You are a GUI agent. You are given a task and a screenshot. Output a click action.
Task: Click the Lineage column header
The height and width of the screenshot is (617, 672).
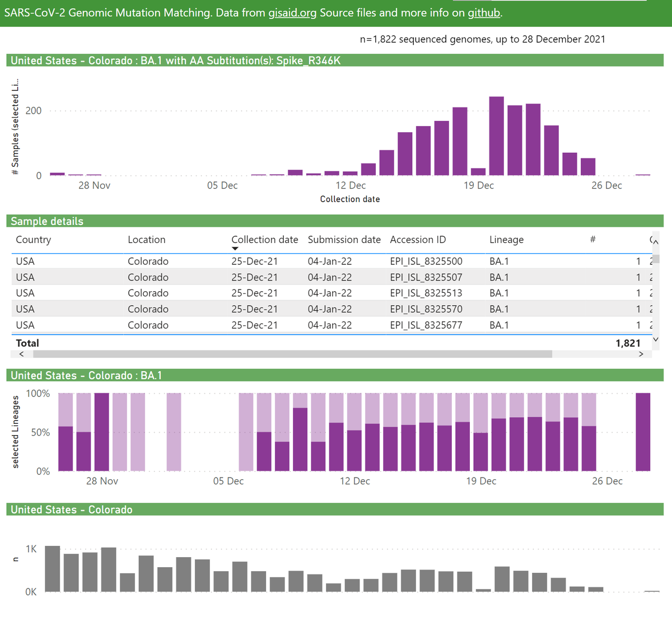[x=506, y=240]
